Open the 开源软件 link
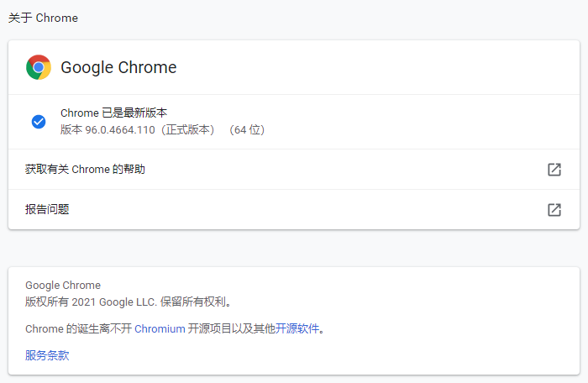Viewport: 588px width, 383px height. point(298,329)
